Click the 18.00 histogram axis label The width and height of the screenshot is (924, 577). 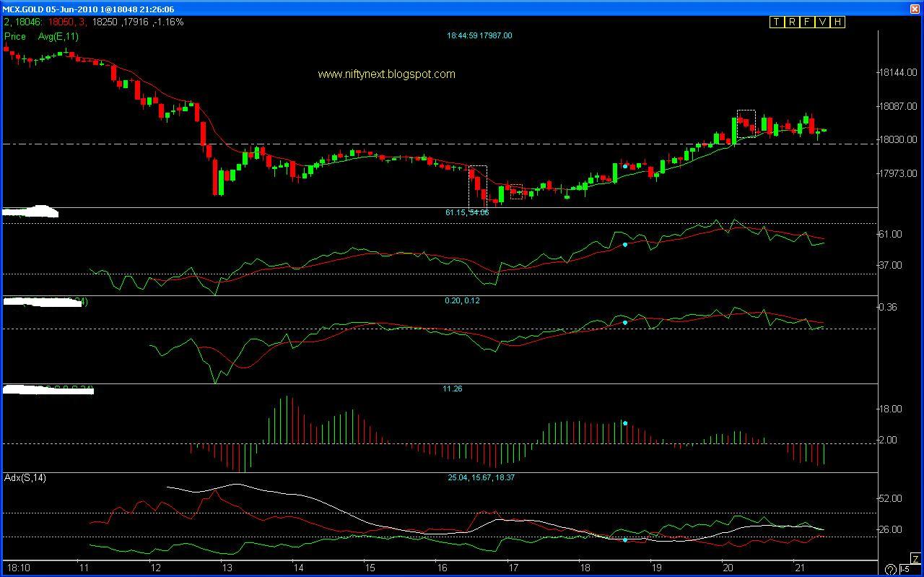[892, 409]
